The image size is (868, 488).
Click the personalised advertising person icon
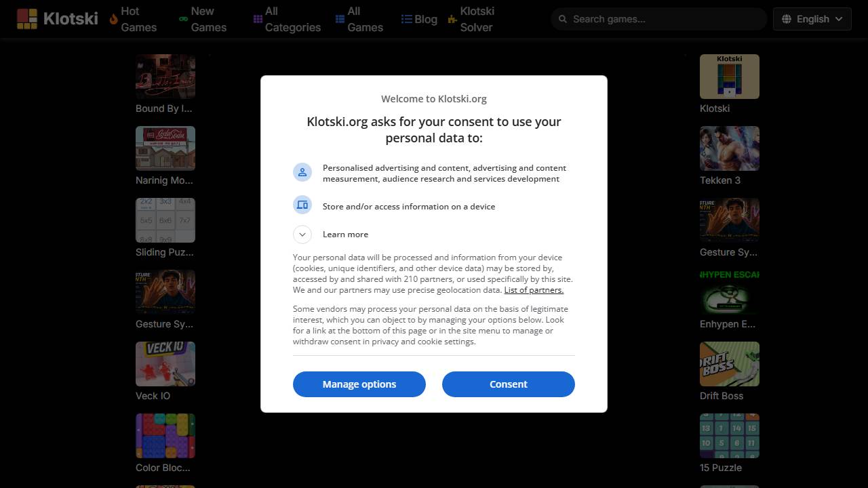[x=302, y=172]
